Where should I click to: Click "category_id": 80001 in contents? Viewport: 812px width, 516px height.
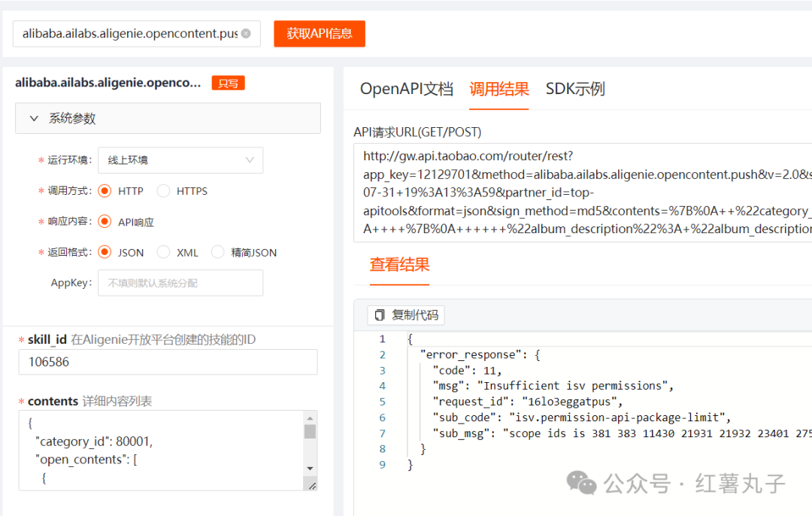pos(94,442)
